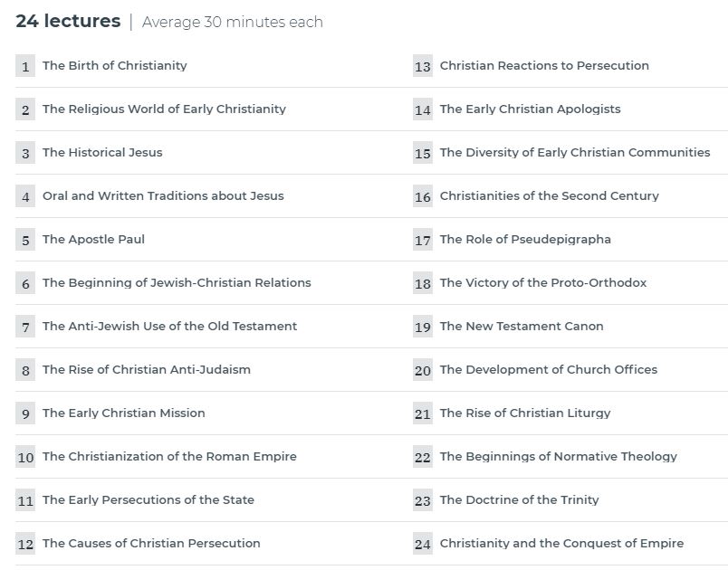The width and height of the screenshot is (728, 570).
Task: Open The Early Christian Mission lecture
Action: click(x=124, y=413)
